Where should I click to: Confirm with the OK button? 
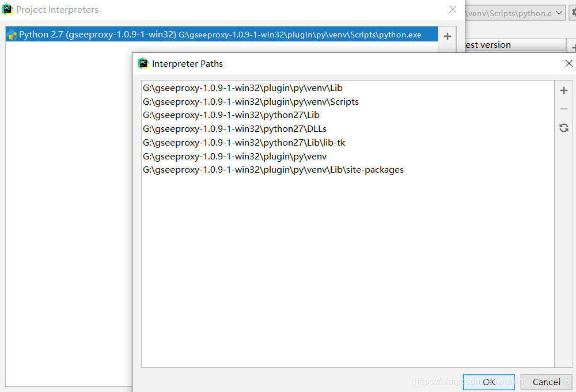click(x=488, y=382)
